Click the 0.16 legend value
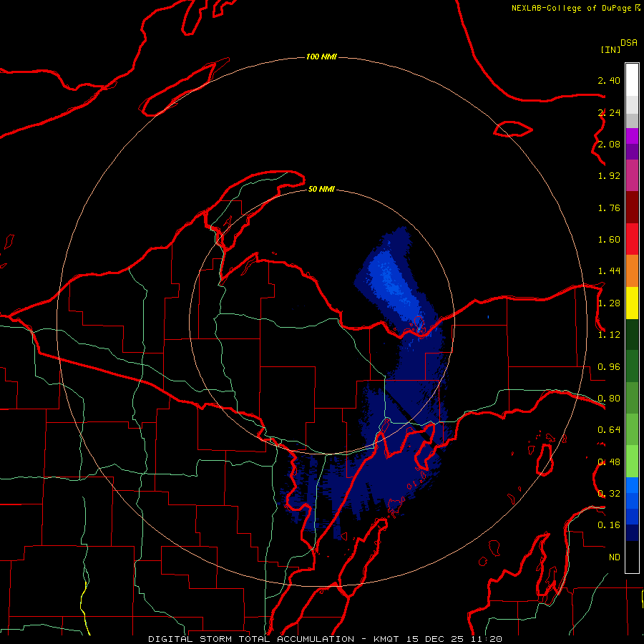The image size is (644, 644). pos(609,525)
